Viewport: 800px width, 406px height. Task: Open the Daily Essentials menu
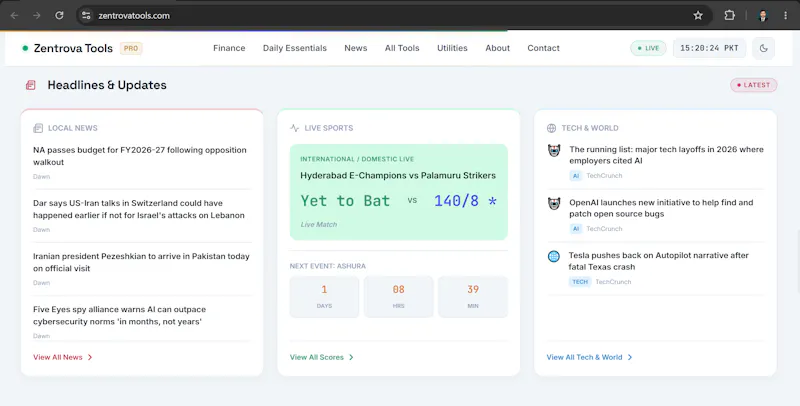[x=295, y=48]
